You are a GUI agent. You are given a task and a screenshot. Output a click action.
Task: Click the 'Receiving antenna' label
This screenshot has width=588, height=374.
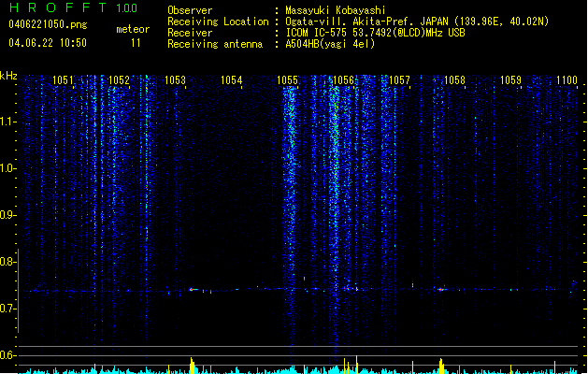click(215, 44)
